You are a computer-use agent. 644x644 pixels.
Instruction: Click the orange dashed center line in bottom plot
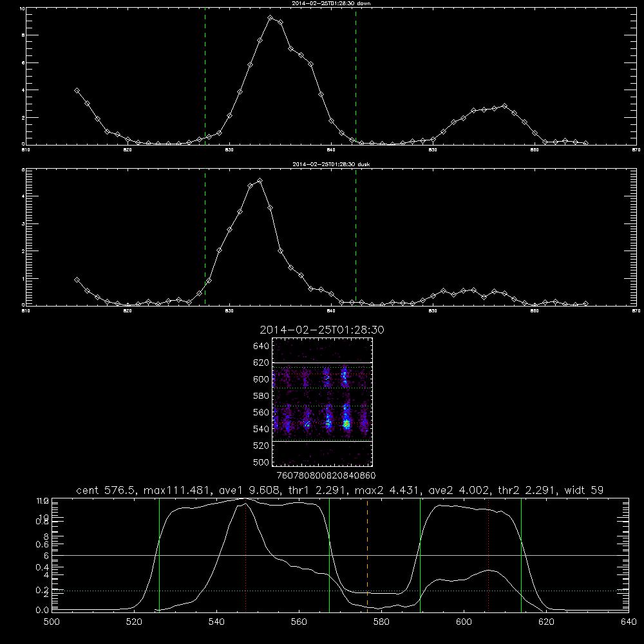(367, 554)
